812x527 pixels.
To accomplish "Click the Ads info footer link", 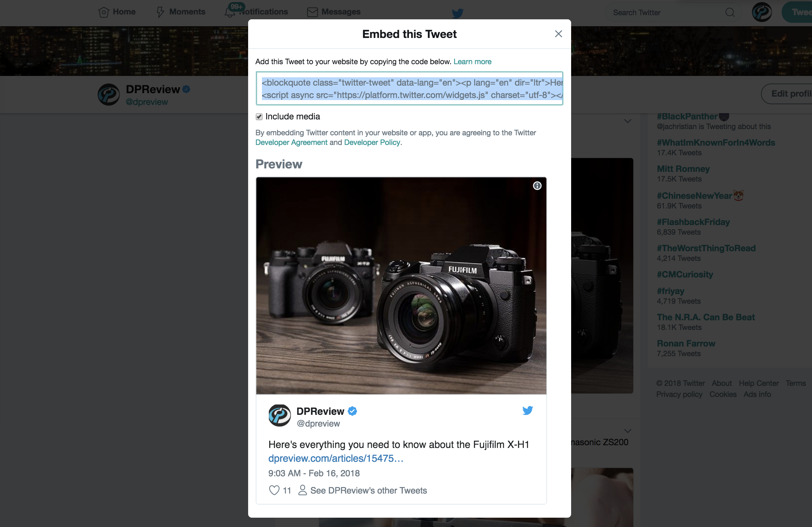I will click(x=757, y=394).
